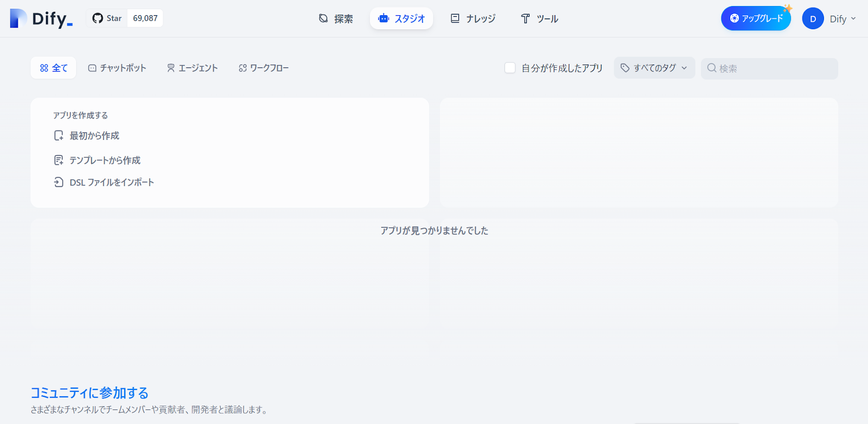Click the 69,087 star count link
The image size is (868, 424).
tap(145, 18)
